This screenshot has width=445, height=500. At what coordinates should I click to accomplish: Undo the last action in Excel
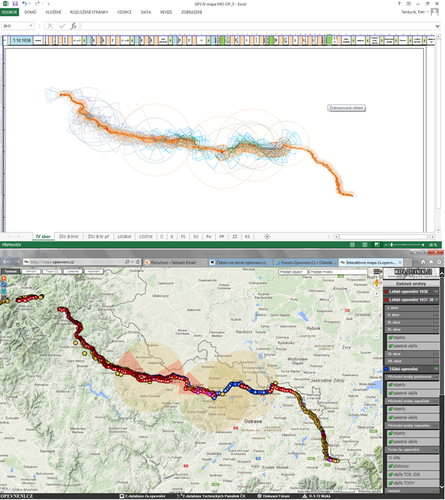pos(24,3)
